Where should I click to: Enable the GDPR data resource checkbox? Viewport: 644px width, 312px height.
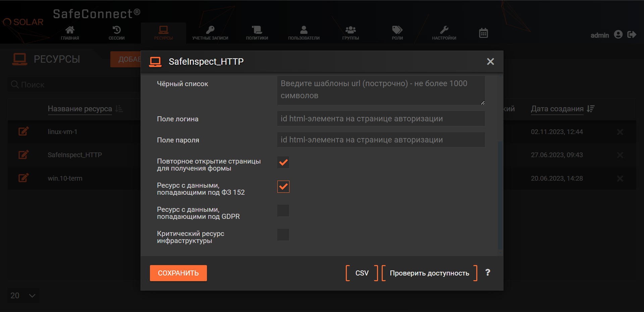(x=283, y=211)
